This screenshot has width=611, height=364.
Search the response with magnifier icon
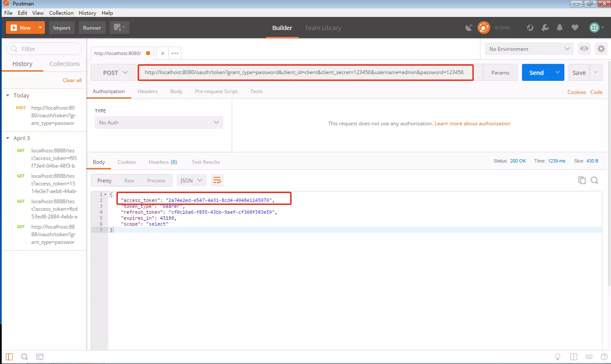pos(594,180)
